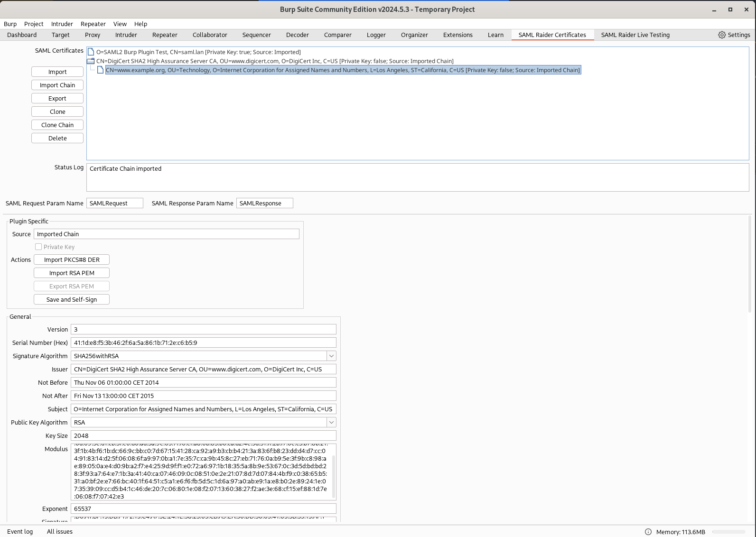Switch to SAML Raider Live Testing tab

point(635,35)
